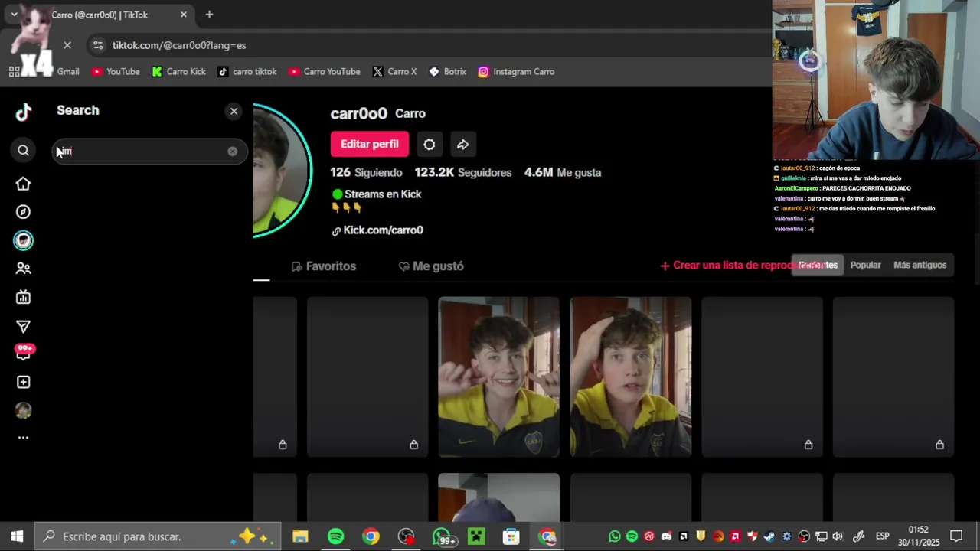This screenshot has width=980, height=551.
Task: View site information icon in address bar
Action: tap(98, 45)
